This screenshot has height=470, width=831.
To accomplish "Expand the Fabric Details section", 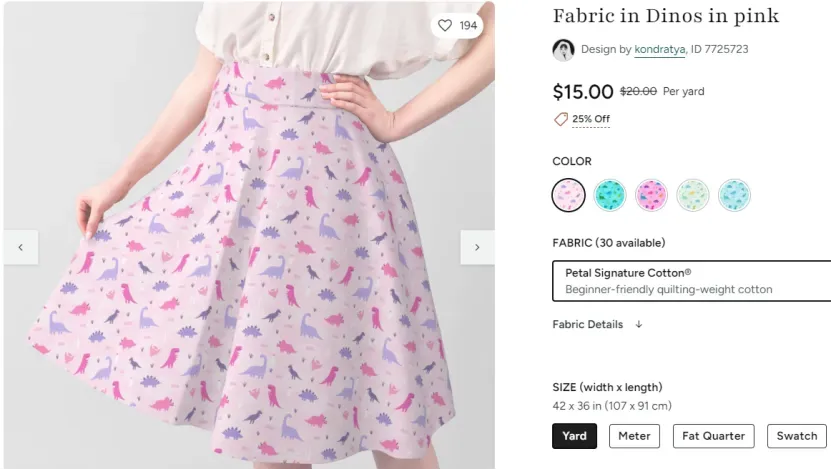I will (588, 324).
